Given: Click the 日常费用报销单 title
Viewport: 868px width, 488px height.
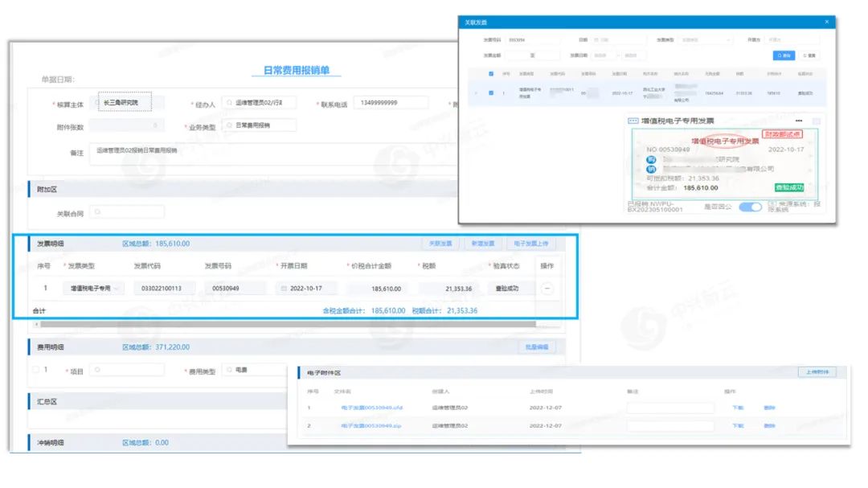Looking at the screenshot, I should tap(296, 71).
